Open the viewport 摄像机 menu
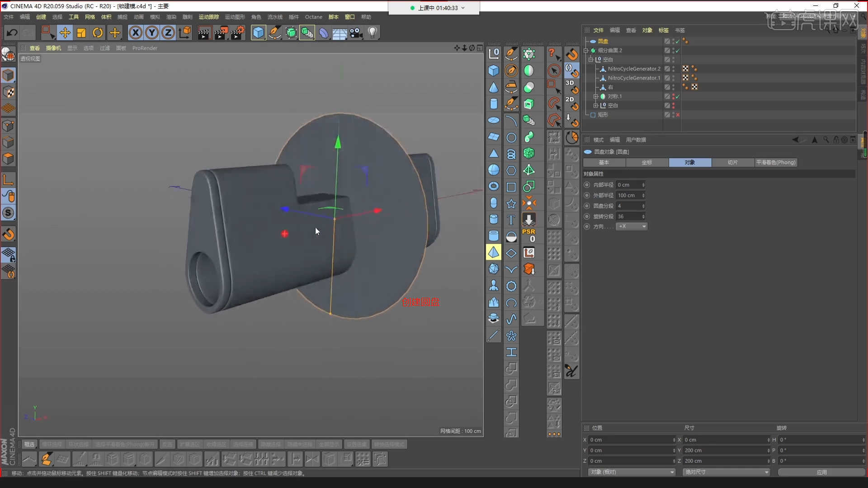The height and width of the screenshot is (488, 868). (53, 48)
